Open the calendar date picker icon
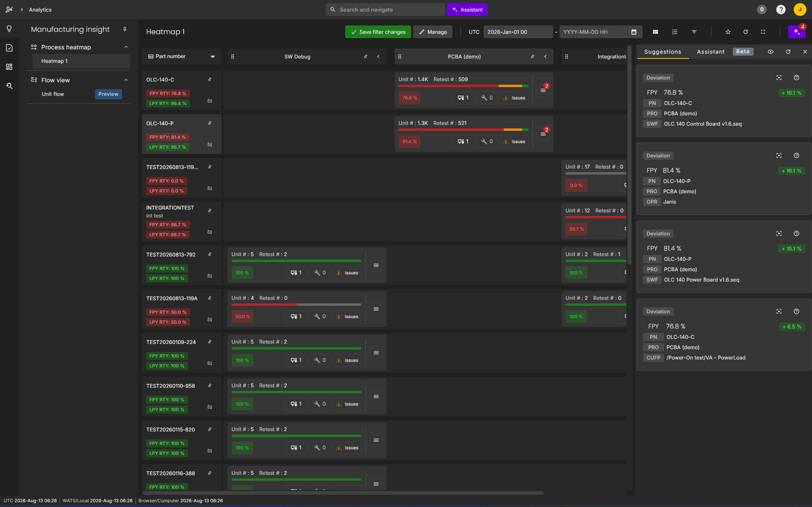 tap(634, 32)
